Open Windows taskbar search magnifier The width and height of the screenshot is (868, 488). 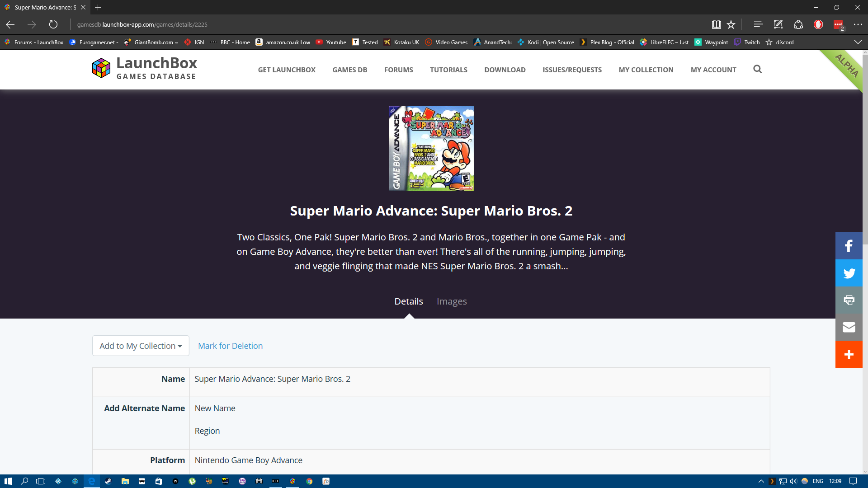click(24, 481)
